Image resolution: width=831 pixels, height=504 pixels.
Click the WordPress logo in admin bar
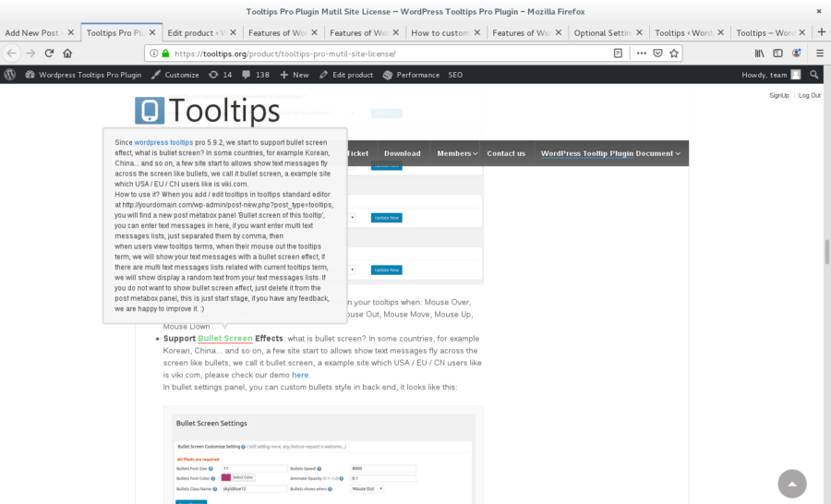point(9,75)
